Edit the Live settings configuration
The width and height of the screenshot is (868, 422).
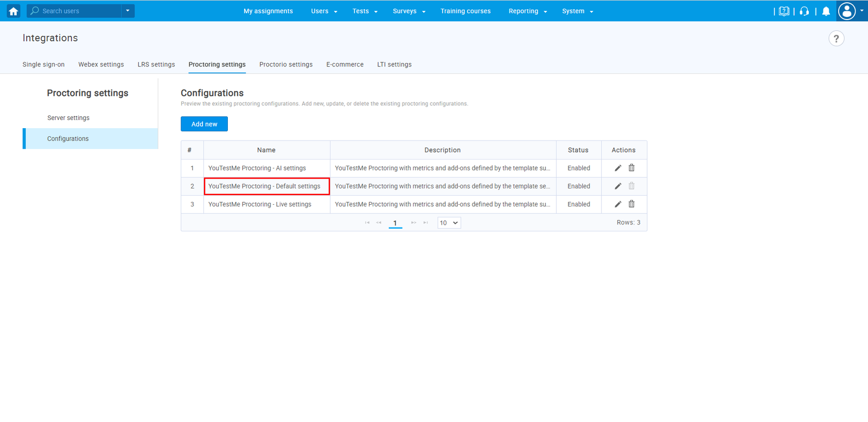[x=617, y=204]
